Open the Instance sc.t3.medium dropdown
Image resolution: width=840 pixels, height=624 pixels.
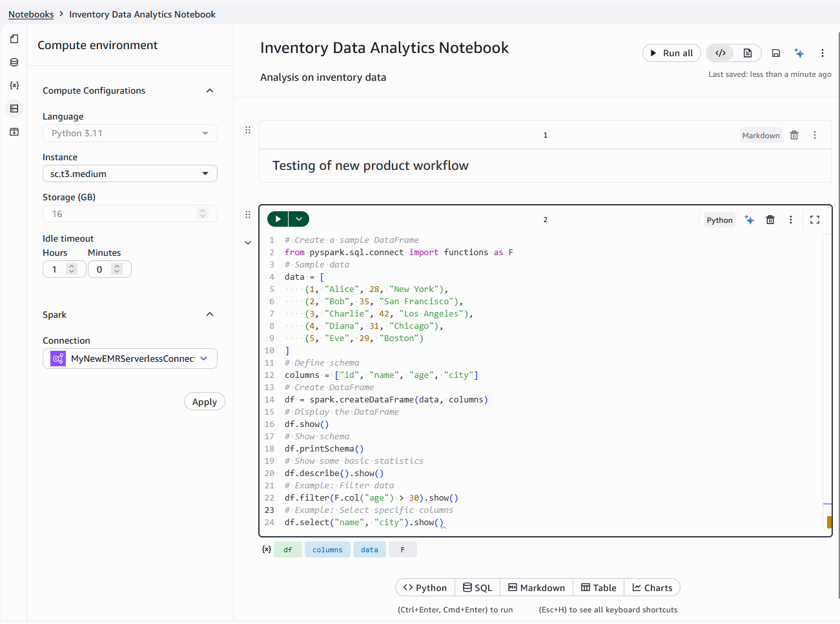tap(130, 173)
